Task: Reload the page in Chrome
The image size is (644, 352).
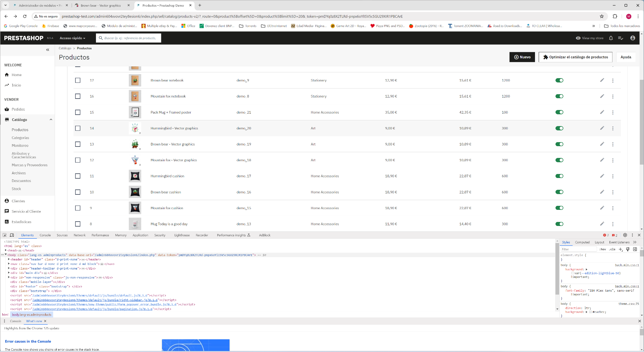Action: (x=24, y=16)
